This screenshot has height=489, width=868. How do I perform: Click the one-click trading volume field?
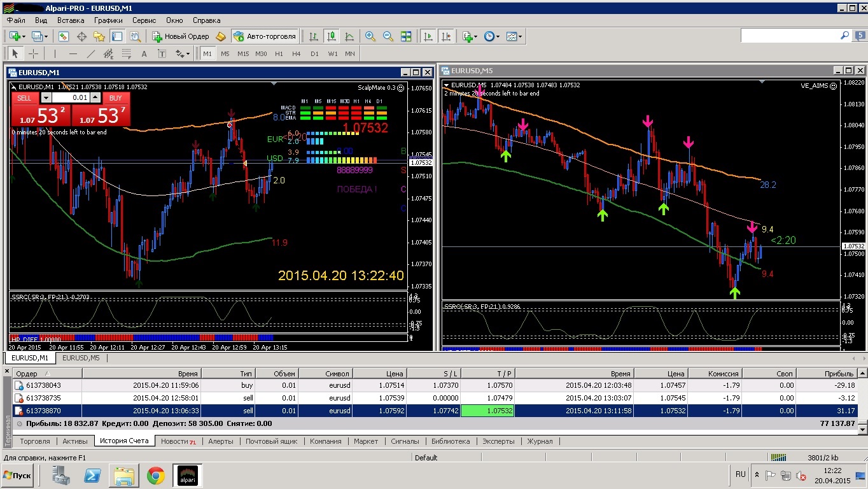(70, 98)
